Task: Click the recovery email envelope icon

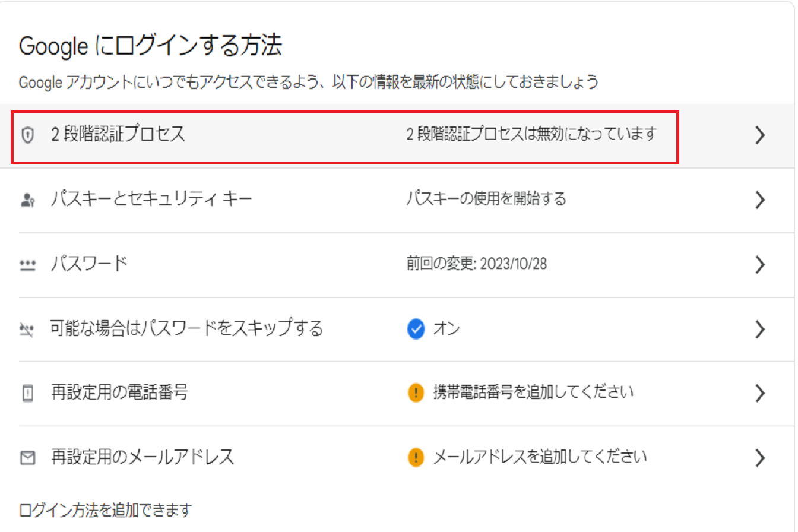Action: pyautogui.click(x=27, y=458)
